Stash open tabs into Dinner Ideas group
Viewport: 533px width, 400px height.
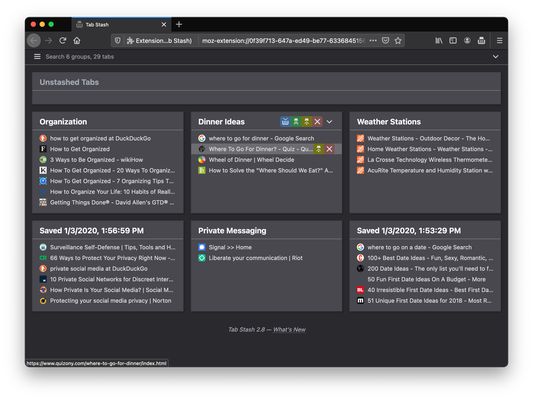[285, 122]
